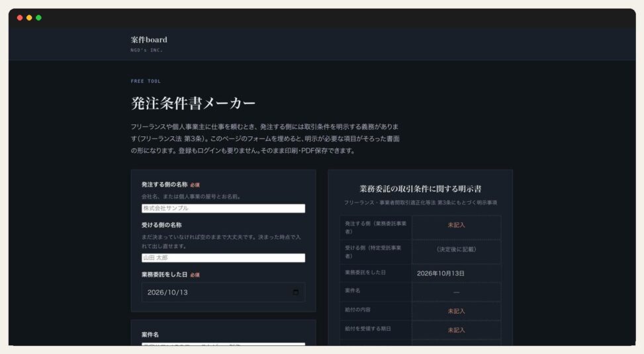Click the 発注する側の名称 field label
This screenshot has width=644, height=354.
(x=164, y=185)
